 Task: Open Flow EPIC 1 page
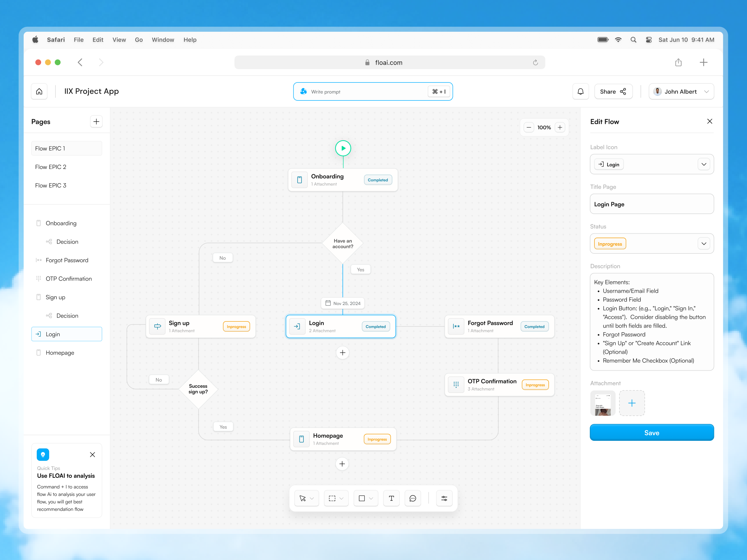click(x=67, y=148)
